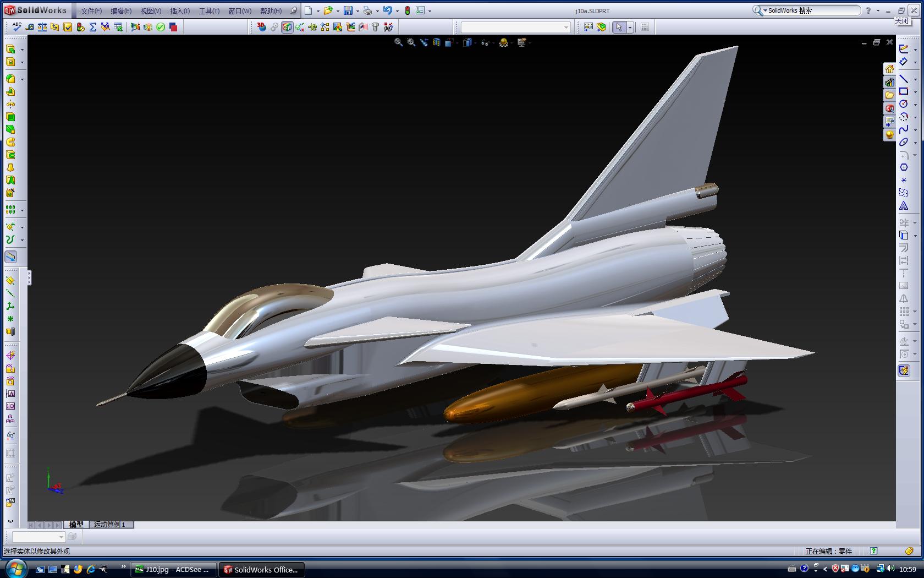Screen dimensions: 924x578
Task: Select the Smart Dimension tool
Action: (904, 62)
